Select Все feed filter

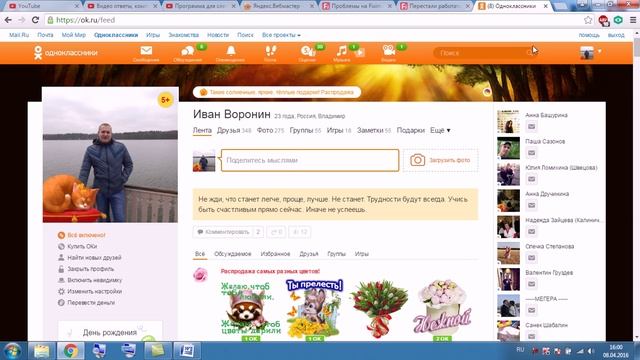(x=200, y=254)
